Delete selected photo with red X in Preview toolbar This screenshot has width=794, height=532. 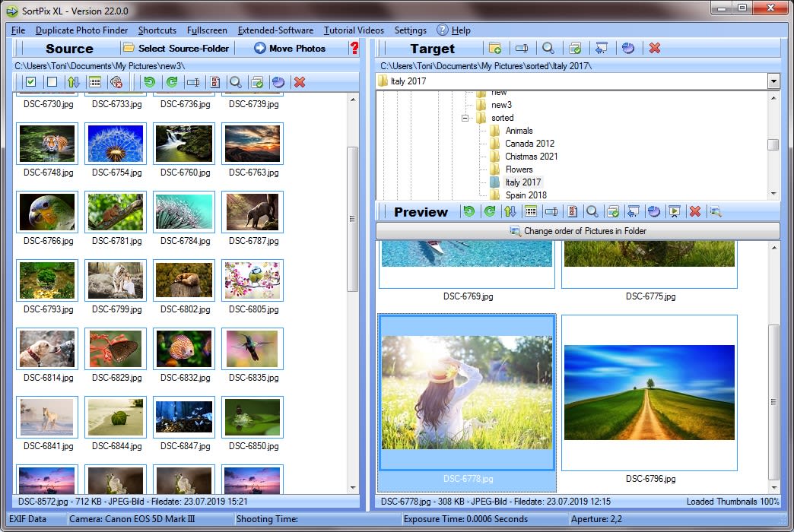click(694, 212)
